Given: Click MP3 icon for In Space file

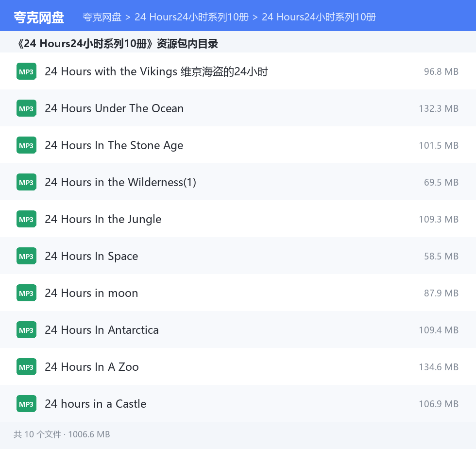Looking at the screenshot, I should pyautogui.click(x=26, y=256).
